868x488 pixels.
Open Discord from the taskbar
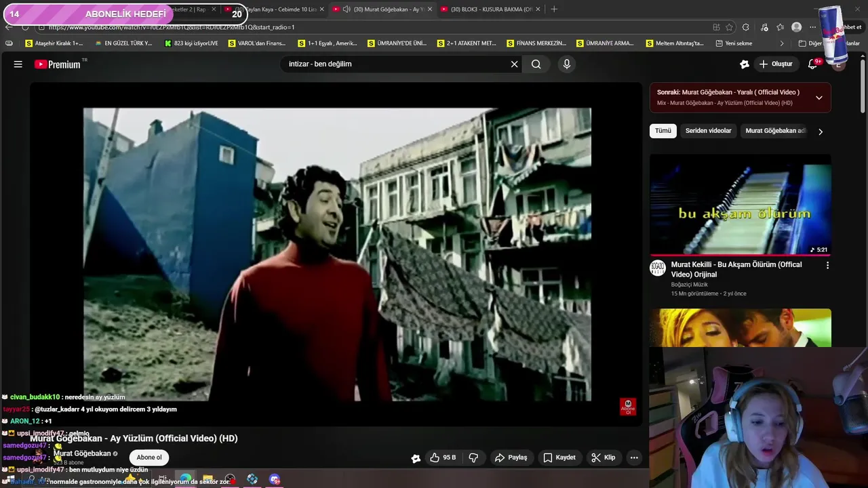(x=275, y=479)
